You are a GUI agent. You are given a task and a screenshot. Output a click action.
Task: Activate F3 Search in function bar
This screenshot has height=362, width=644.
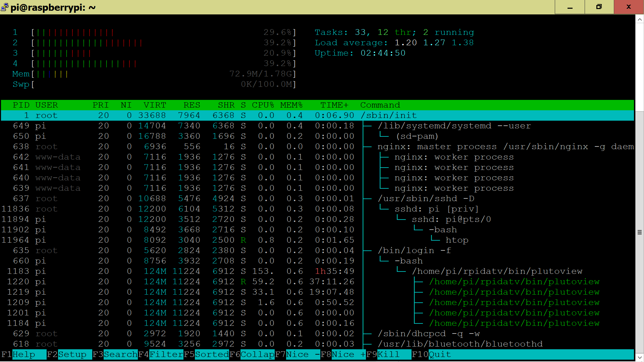pyautogui.click(x=115, y=354)
